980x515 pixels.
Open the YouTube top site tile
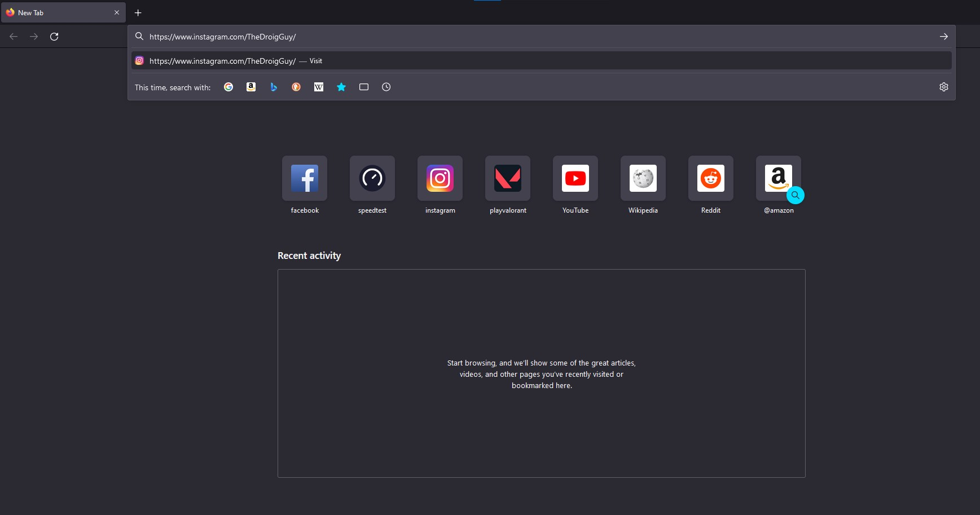[575, 178]
